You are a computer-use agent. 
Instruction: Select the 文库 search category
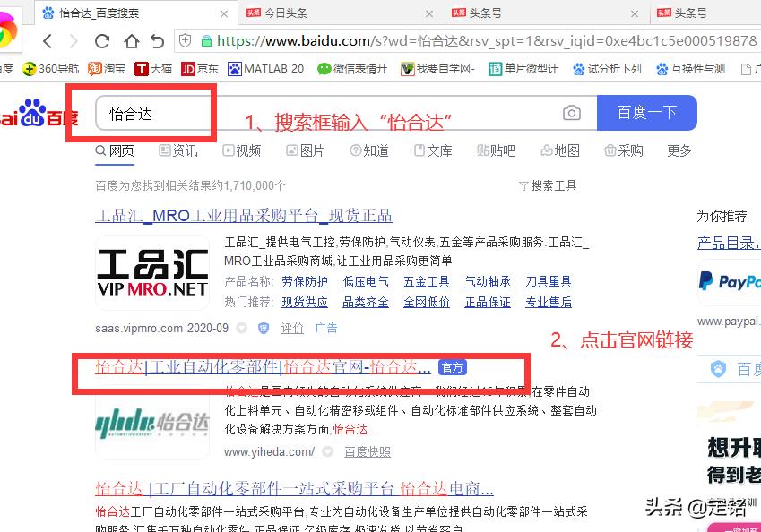click(x=433, y=150)
